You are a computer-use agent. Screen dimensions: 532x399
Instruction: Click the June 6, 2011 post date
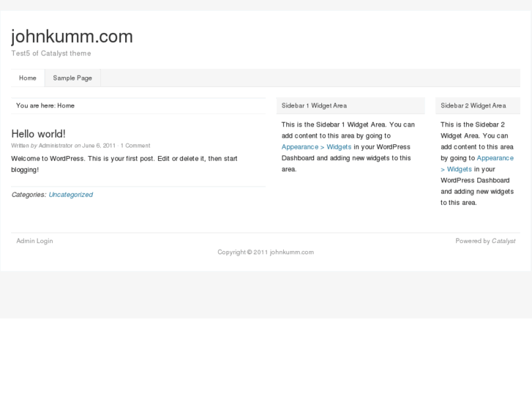(99, 146)
